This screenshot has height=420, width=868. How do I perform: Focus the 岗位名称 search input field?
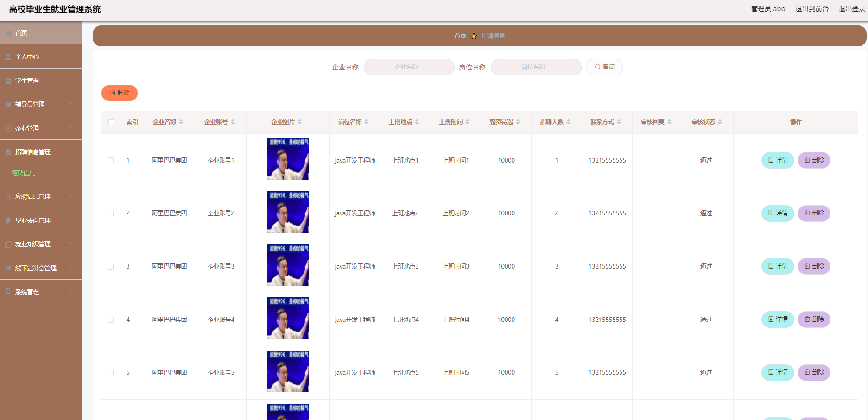pyautogui.click(x=536, y=67)
